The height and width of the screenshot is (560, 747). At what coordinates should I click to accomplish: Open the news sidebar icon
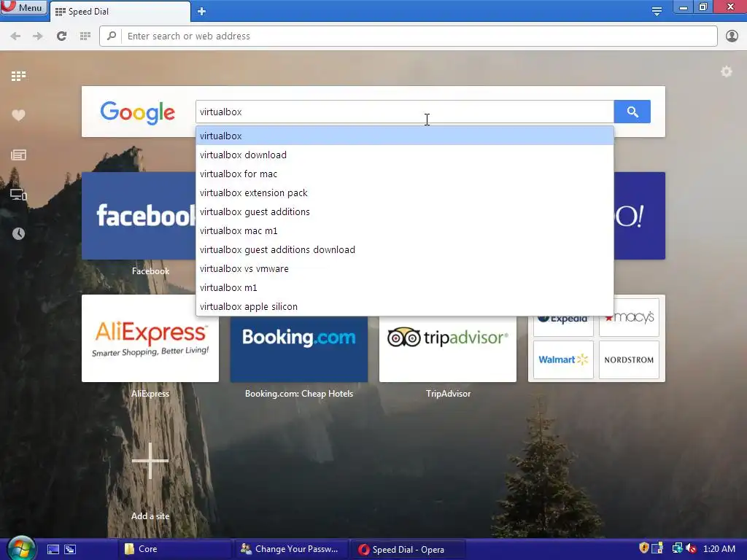[x=18, y=155]
